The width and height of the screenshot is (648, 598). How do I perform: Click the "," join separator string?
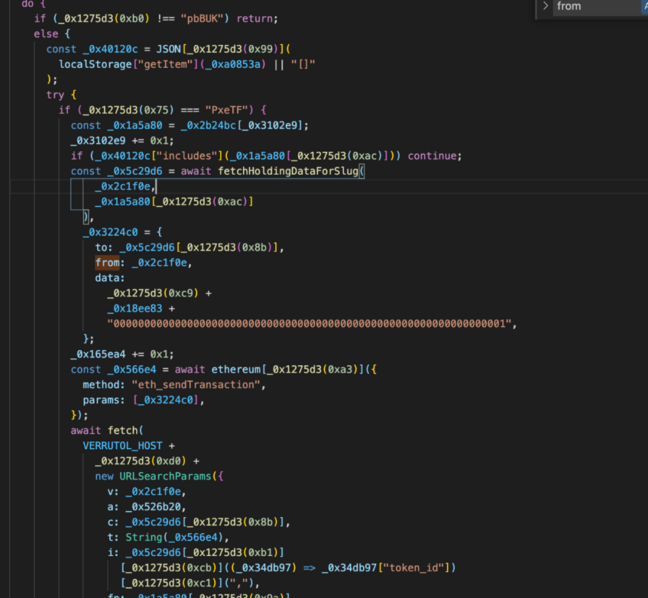tap(239, 583)
